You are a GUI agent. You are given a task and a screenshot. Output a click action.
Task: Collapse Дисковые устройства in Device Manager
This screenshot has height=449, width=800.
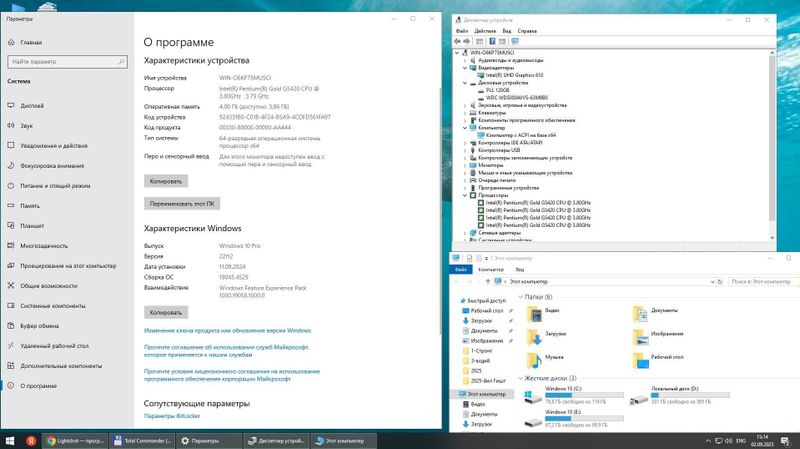tap(465, 83)
